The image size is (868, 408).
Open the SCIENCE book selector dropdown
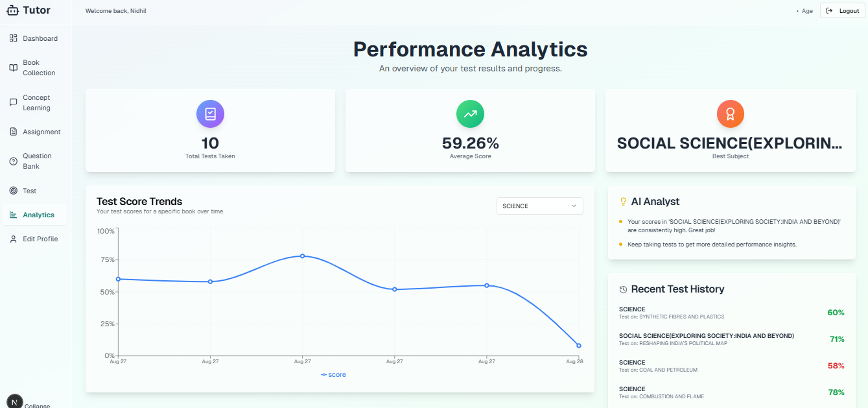point(539,206)
